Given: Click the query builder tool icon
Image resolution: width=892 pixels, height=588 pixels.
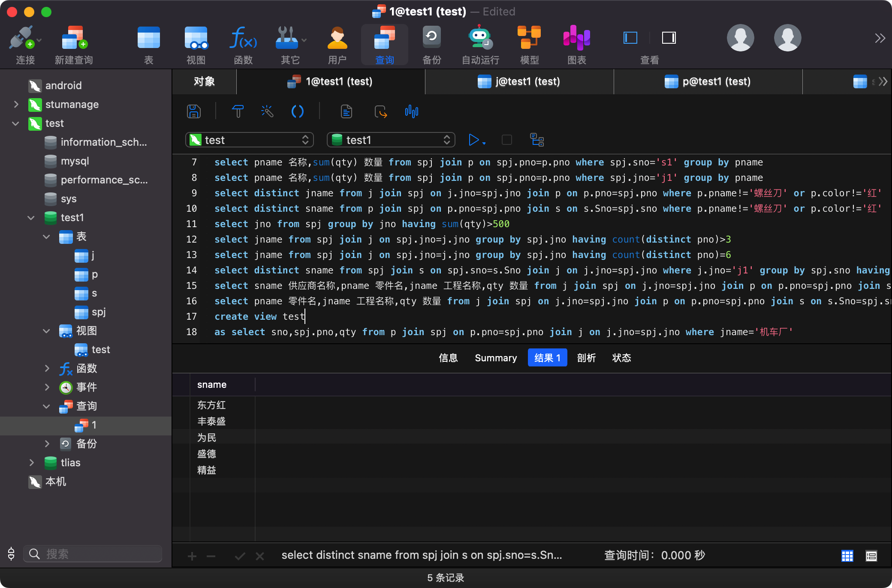Looking at the screenshot, I should (238, 111).
